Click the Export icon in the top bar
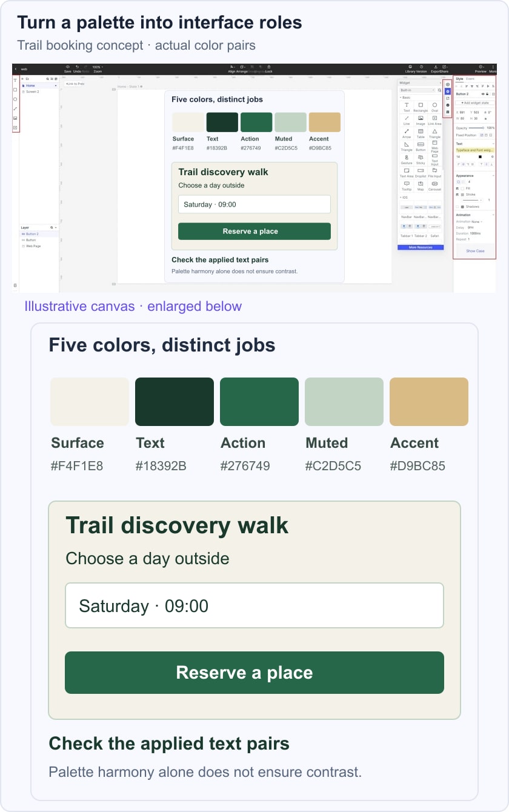The height and width of the screenshot is (812, 509). click(x=435, y=67)
